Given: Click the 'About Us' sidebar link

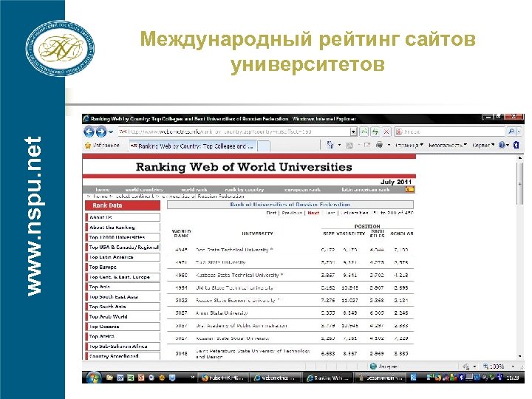Looking at the screenshot, I should coord(123,217).
